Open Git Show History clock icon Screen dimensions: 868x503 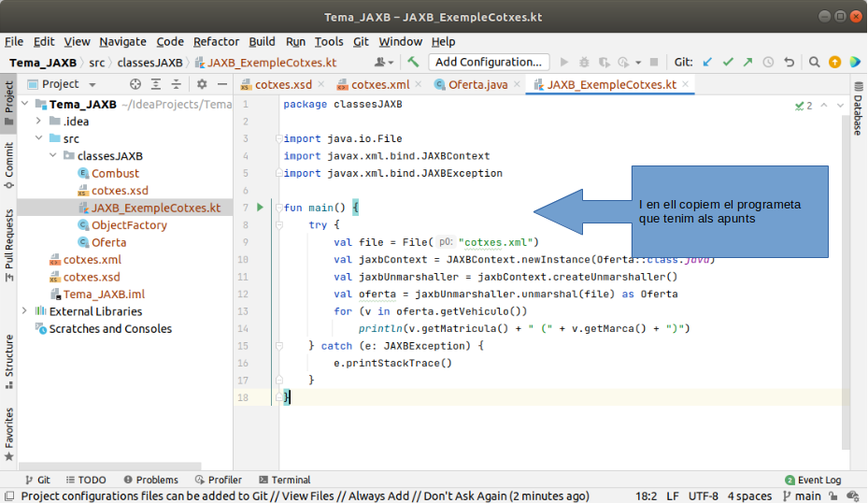tap(768, 62)
